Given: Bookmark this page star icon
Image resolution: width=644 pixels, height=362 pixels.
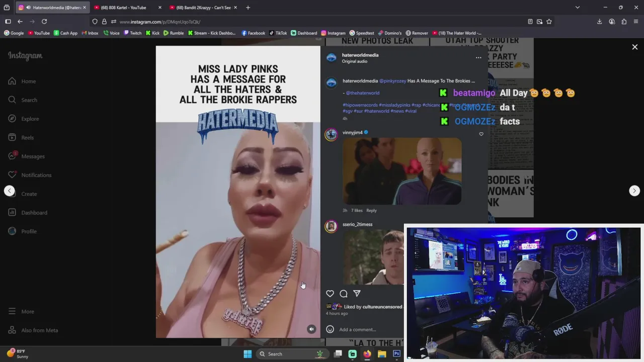Looking at the screenshot, I should [549, 22].
